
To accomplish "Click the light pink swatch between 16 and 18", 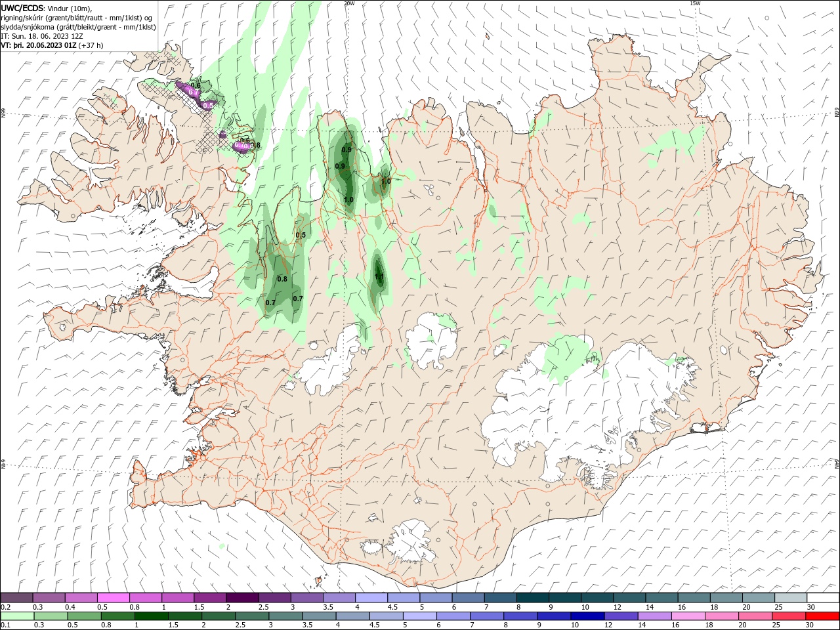I will 688,616.
